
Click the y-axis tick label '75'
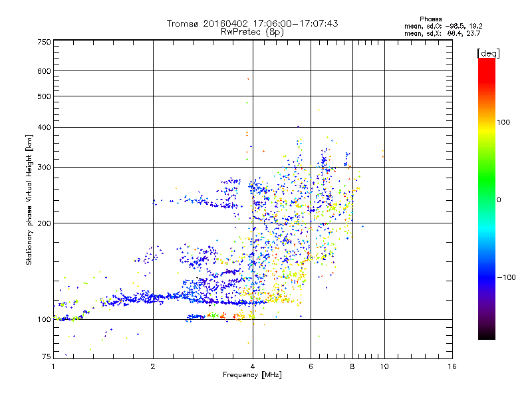coord(47,356)
